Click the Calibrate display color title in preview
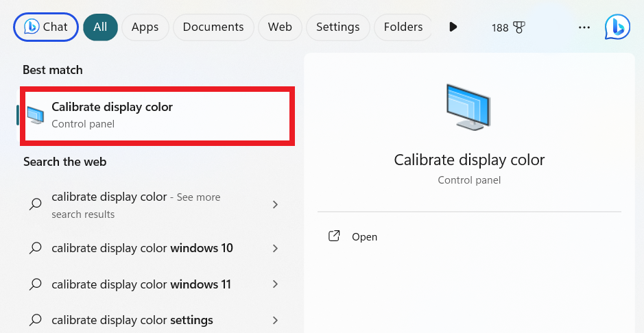 (x=469, y=160)
